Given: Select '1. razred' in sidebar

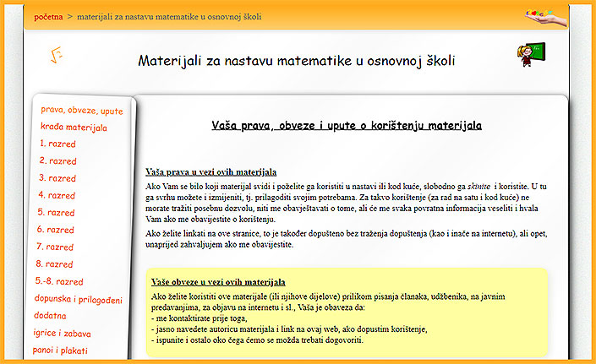Looking at the screenshot, I should click(x=57, y=144).
